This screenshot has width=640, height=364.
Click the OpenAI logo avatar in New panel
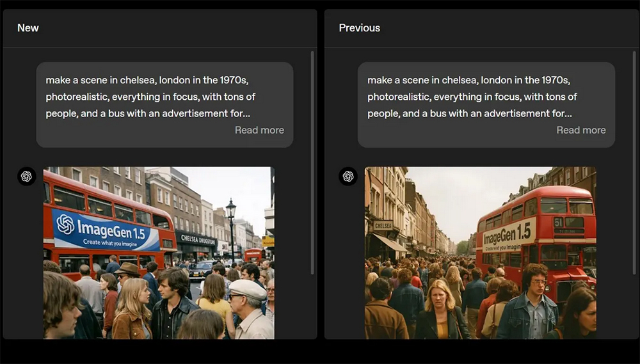pos(26,177)
